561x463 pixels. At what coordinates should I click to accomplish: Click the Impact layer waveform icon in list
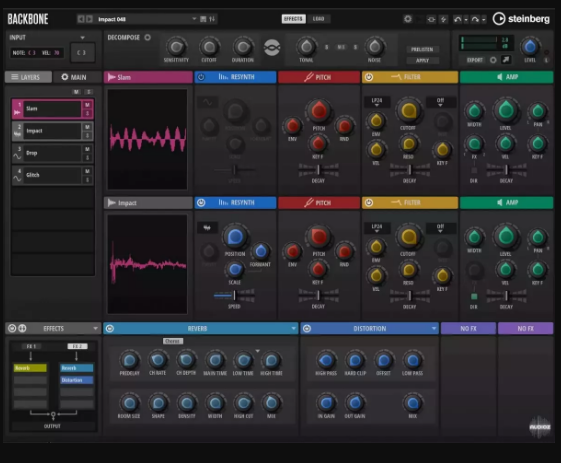click(x=17, y=134)
